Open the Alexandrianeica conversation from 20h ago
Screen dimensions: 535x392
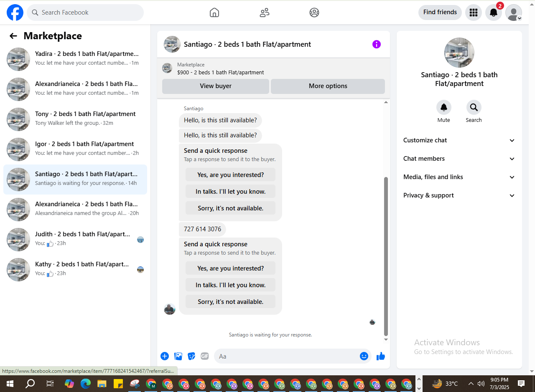pos(75,210)
